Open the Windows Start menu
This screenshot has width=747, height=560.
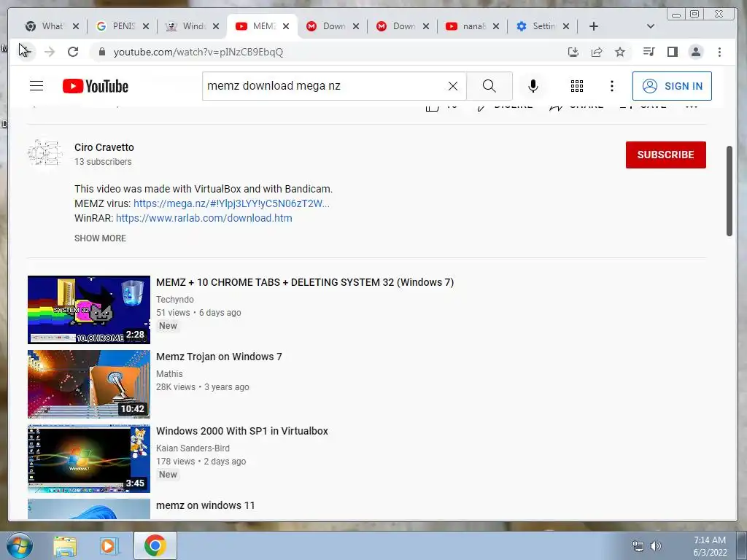(19, 545)
